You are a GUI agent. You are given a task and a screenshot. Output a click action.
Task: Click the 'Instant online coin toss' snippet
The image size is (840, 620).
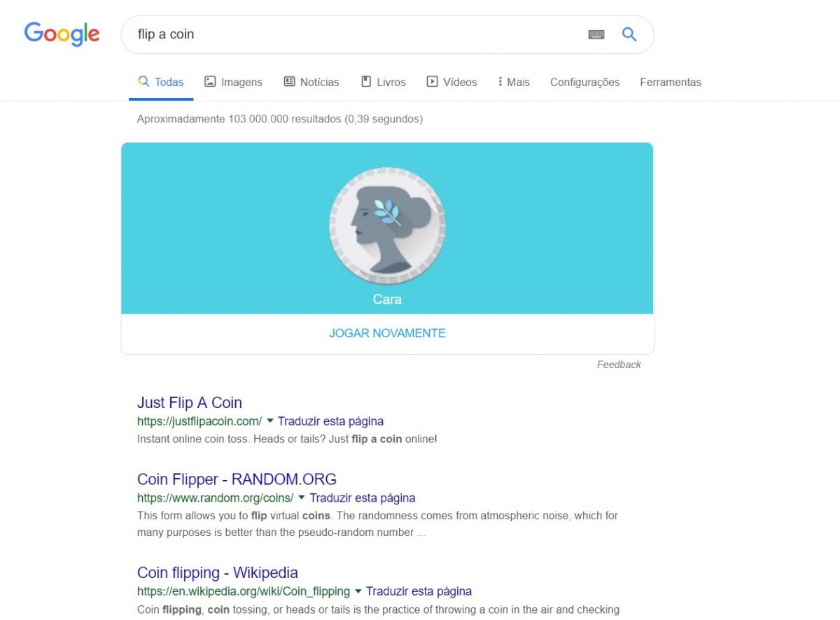pos(287,439)
